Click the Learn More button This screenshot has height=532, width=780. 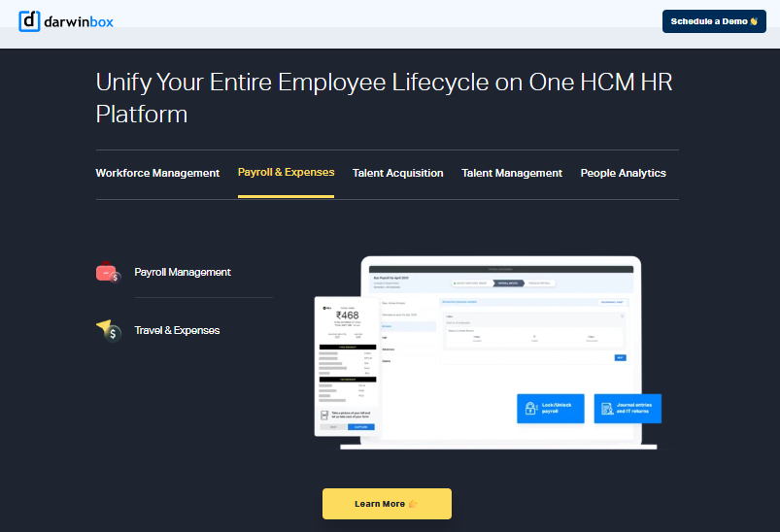click(x=387, y=504)
